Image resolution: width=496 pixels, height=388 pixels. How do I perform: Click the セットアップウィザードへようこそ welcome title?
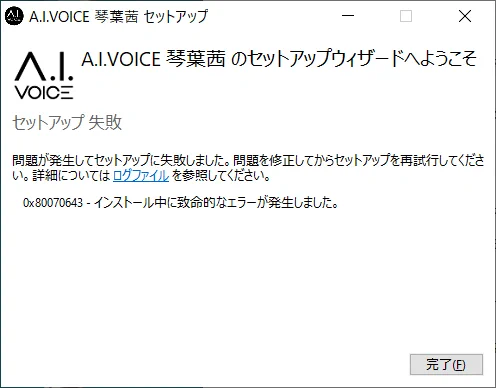click(279, 59)
